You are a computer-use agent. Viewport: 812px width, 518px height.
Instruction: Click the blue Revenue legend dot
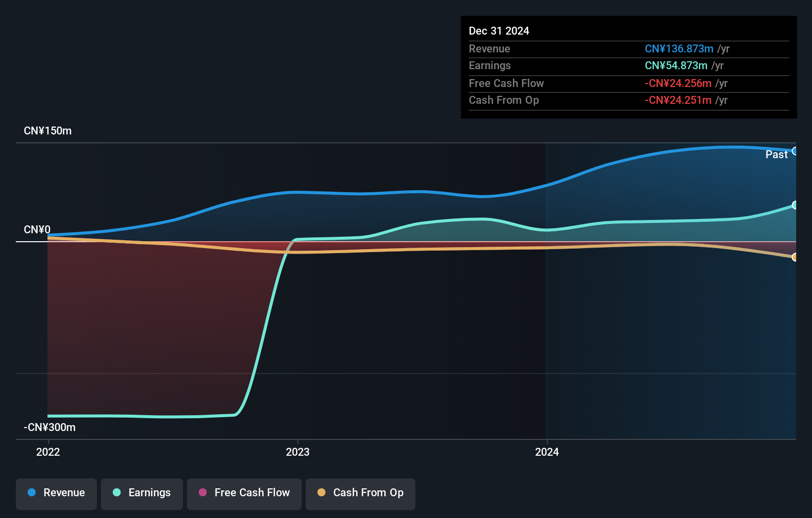pyautogui.click(x=32, y=492)
